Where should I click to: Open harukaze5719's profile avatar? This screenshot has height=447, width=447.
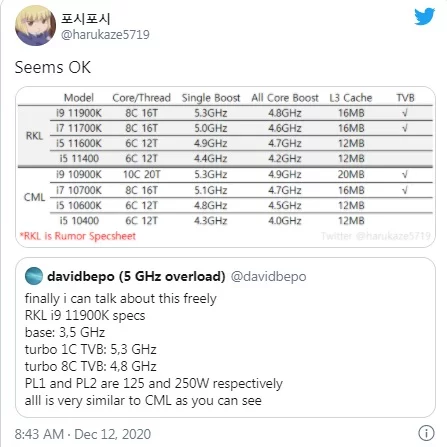coord(35,26)
